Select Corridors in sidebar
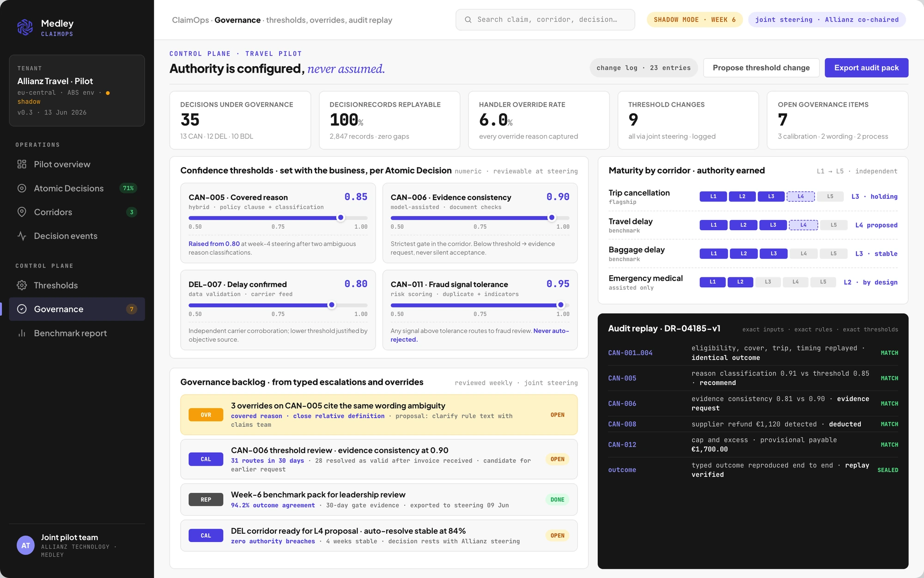924x578 pixels. tap(77, 212)
